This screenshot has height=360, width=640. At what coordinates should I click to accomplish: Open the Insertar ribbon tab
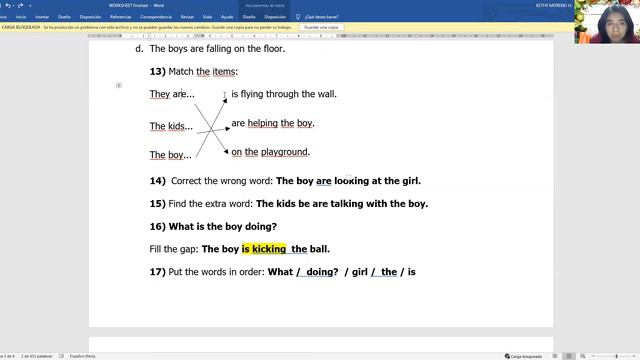pos(42,17)
